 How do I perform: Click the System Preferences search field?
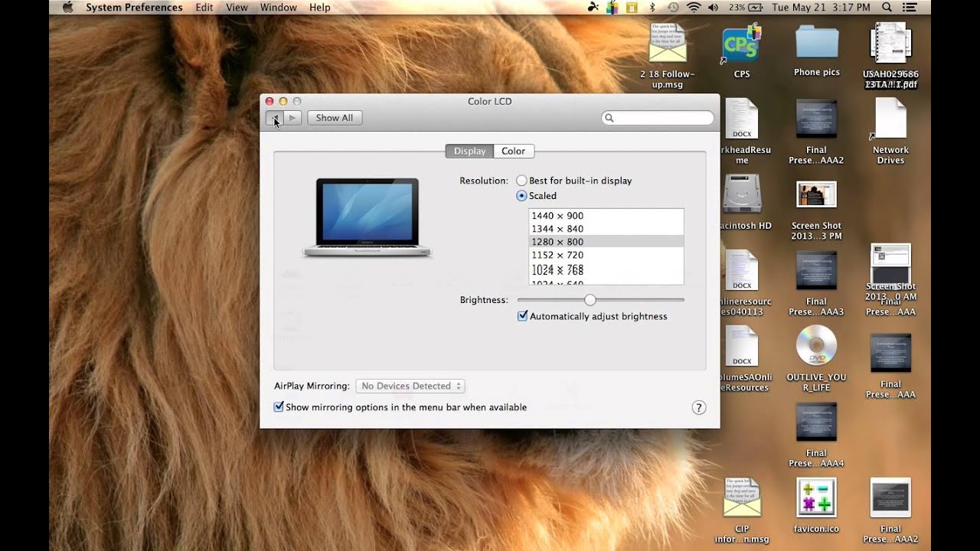point(658,118)
